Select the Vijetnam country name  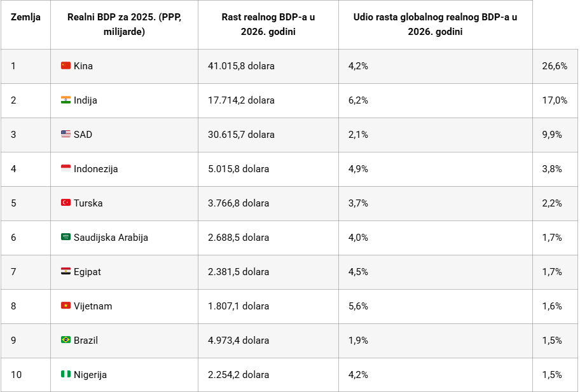click(93, 306)
